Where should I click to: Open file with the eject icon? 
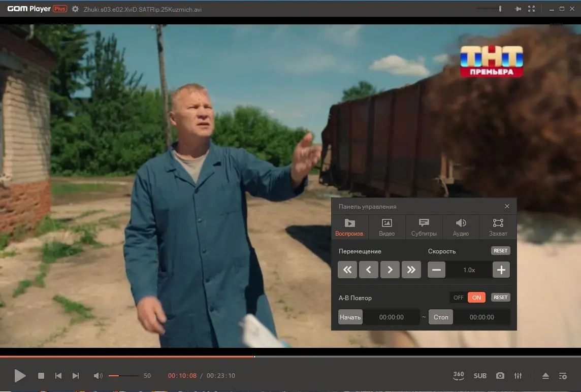click(545, 376)
